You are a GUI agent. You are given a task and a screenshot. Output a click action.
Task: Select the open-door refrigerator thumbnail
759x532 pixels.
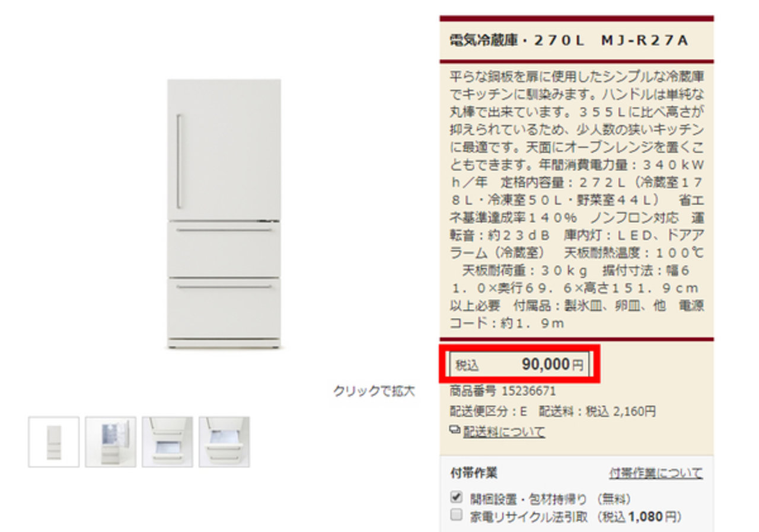tap(110, 441)
